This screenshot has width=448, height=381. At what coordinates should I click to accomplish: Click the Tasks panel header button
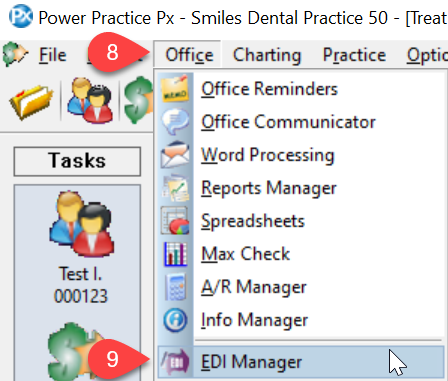[x=77, y=161]
